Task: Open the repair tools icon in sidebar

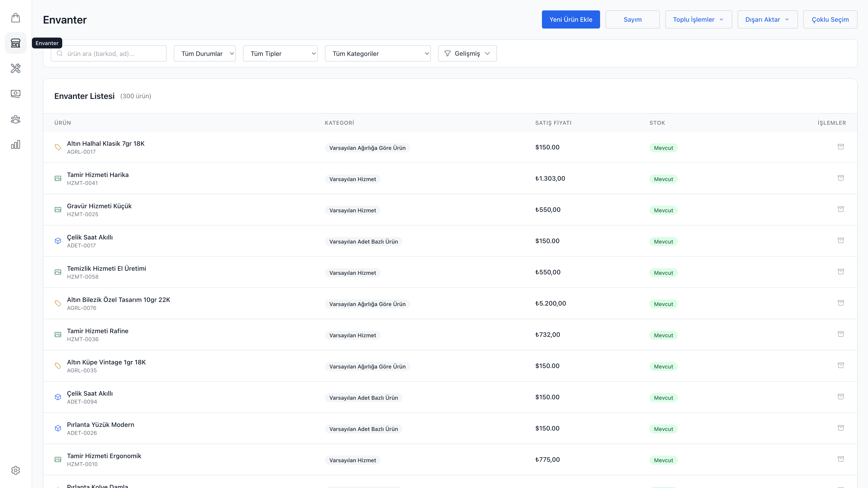Action: 15,68
